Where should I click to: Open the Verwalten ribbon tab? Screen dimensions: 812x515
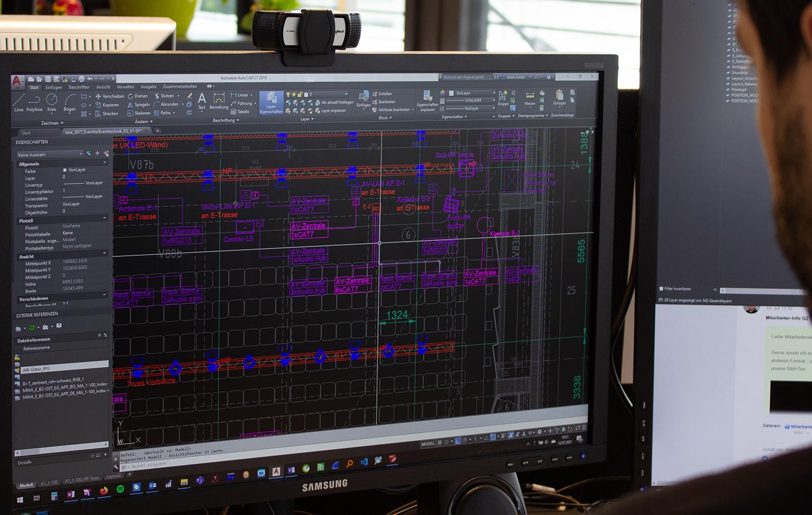[125, 87]
